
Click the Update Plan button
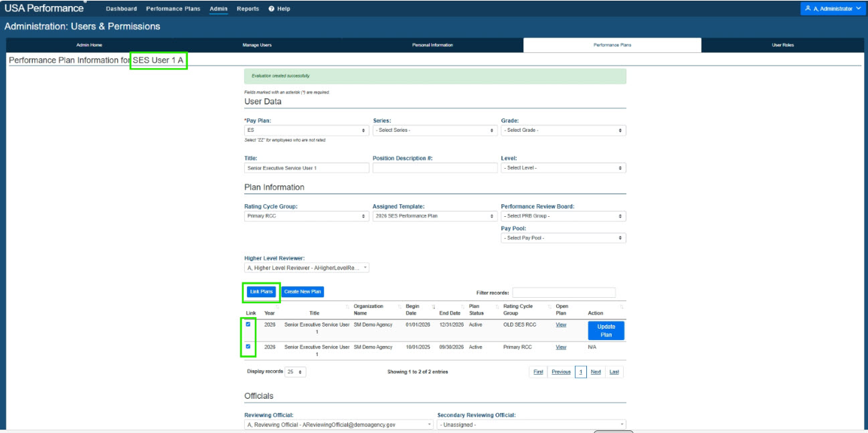606,331
